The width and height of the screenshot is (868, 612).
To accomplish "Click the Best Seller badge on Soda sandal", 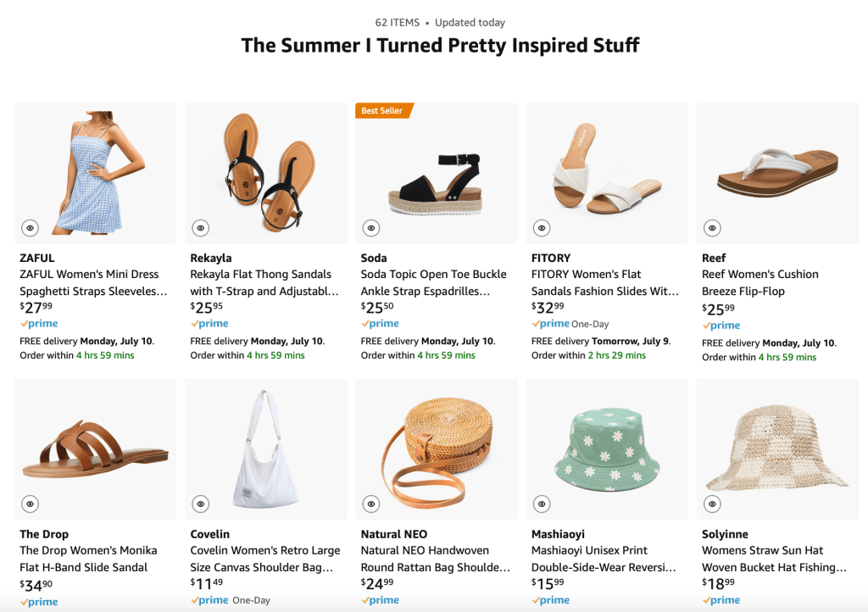I will pos(383,111).
